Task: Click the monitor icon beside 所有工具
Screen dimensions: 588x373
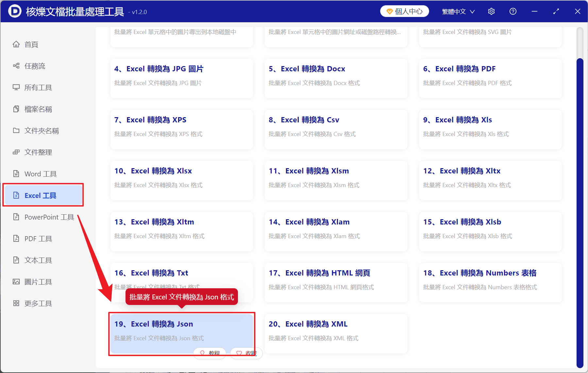Action: [16, 87]
